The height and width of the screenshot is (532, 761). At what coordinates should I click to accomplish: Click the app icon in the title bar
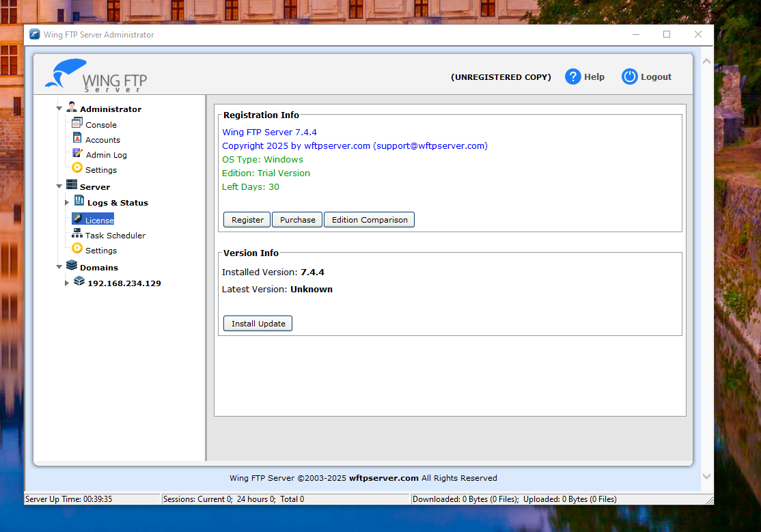[x=34, y=34]
